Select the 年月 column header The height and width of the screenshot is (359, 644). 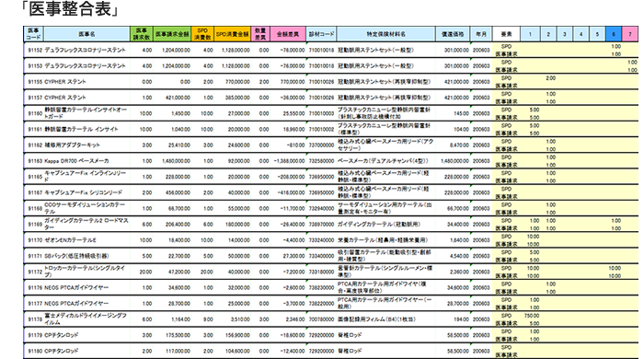tap(481, 34)
